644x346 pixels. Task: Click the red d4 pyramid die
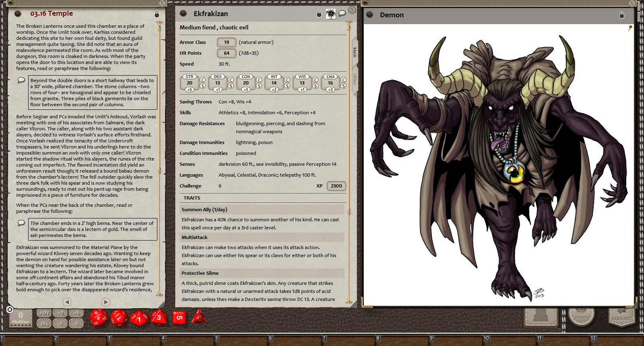(199, 317)
